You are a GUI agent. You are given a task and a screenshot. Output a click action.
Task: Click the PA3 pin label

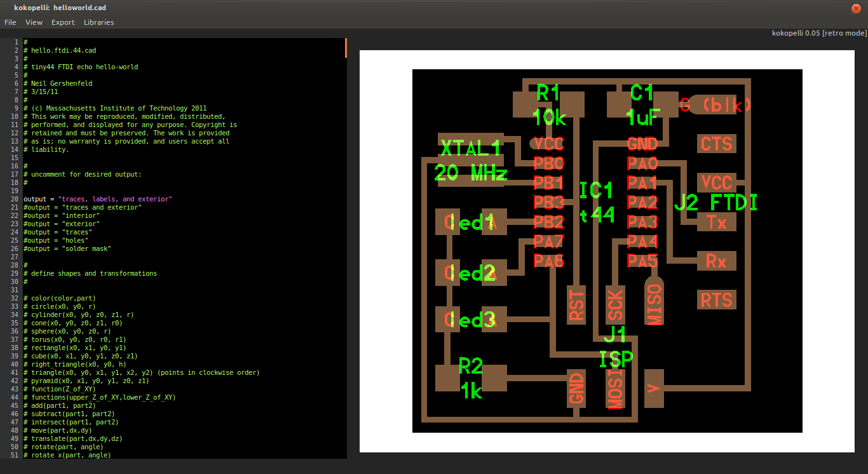642,222
